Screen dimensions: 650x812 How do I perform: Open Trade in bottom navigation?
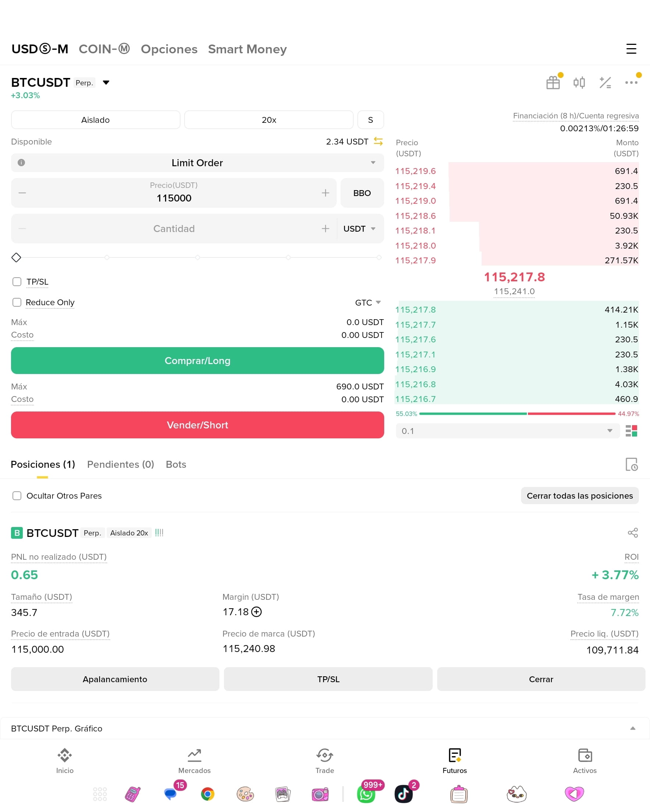(x=325, y=761)
